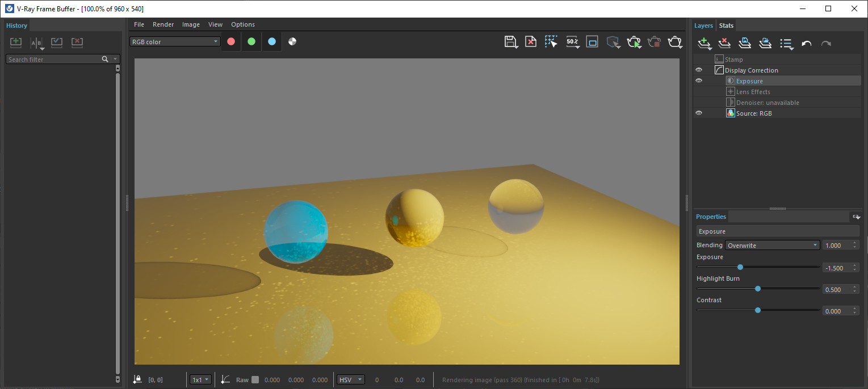Enable the region render selection tool

click(x=551, y=42)
